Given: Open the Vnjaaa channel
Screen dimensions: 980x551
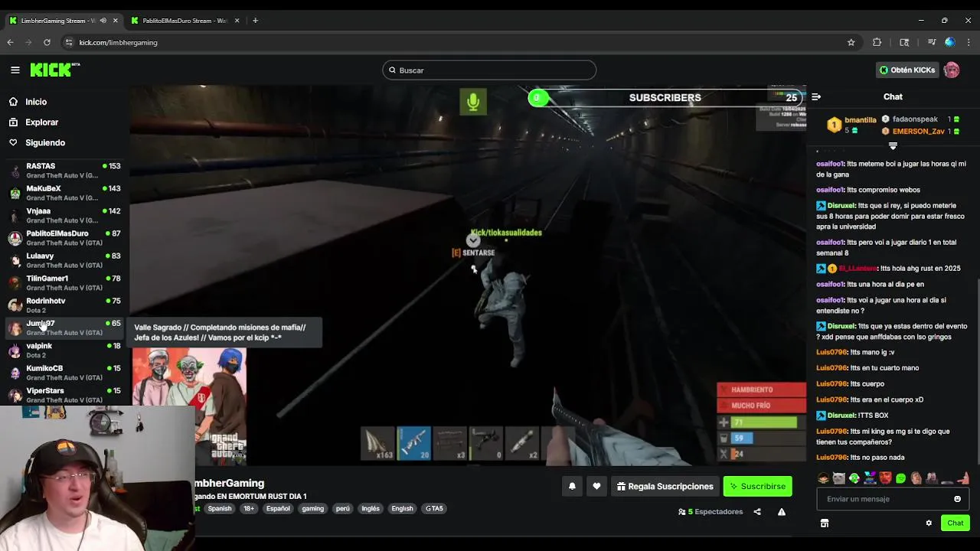Looking at the screenshot, I should point(64,216).
